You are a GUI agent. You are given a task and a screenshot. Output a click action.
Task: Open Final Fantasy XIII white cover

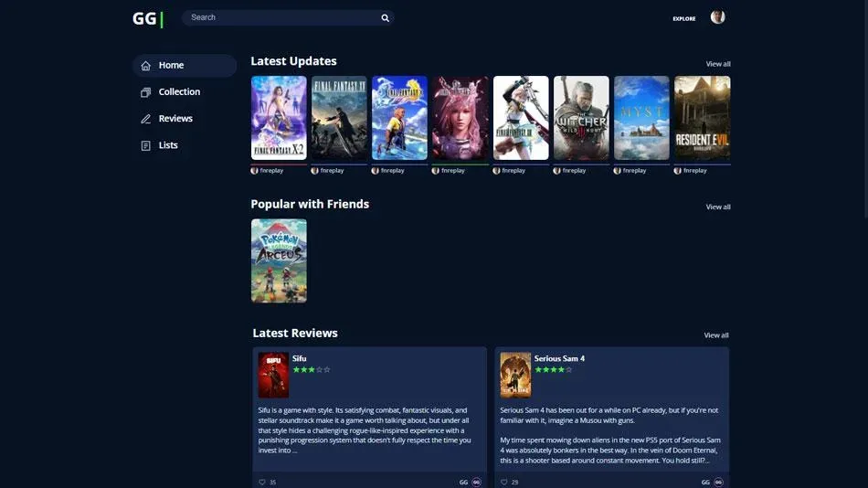pyautogui.click(x=521, y=118)
